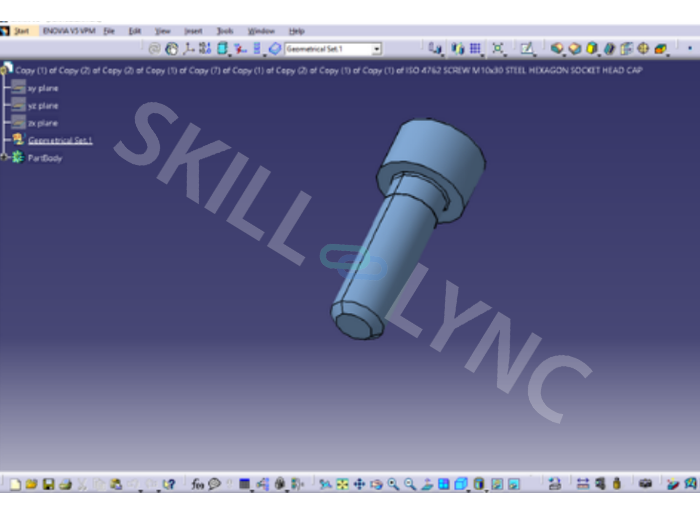This screenshot has width=700, height=514.
Task: Click the Sketch tool icon
Action: tap(527, 48)
